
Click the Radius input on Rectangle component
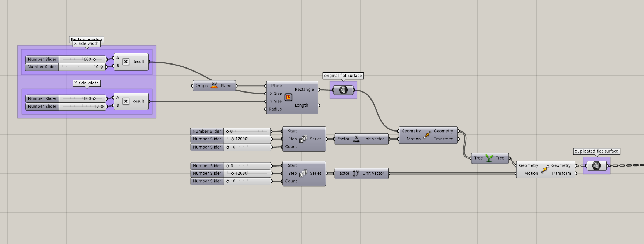(275, 109)
